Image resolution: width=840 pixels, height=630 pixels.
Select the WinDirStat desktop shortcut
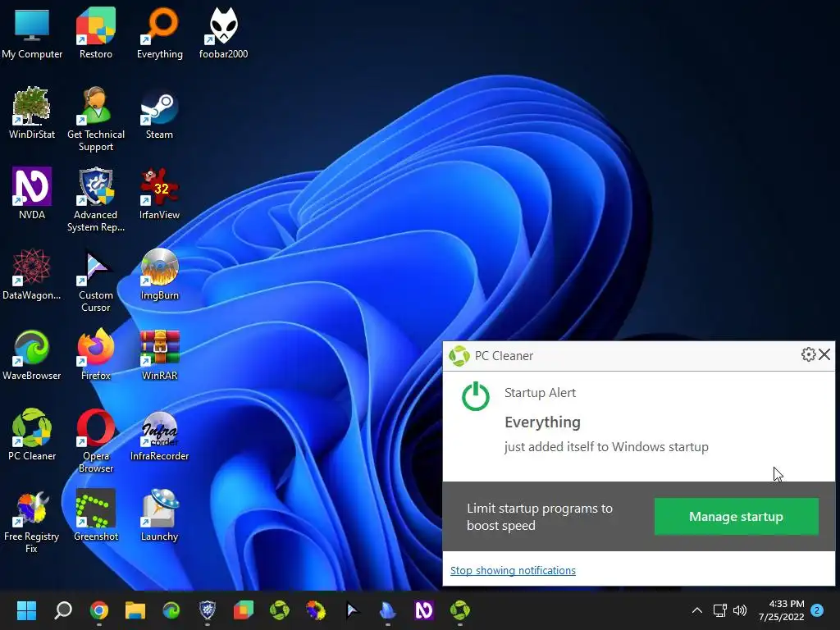[32, 113]
